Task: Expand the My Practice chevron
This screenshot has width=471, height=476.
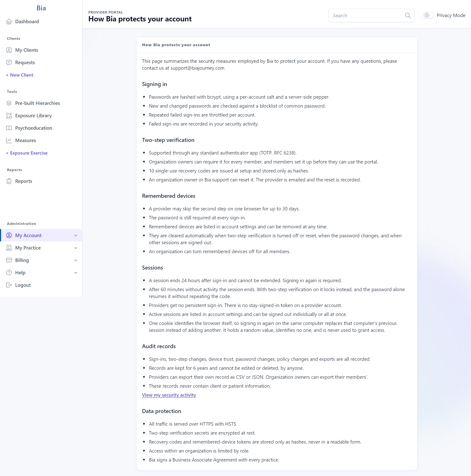Action: coord(76,248)
